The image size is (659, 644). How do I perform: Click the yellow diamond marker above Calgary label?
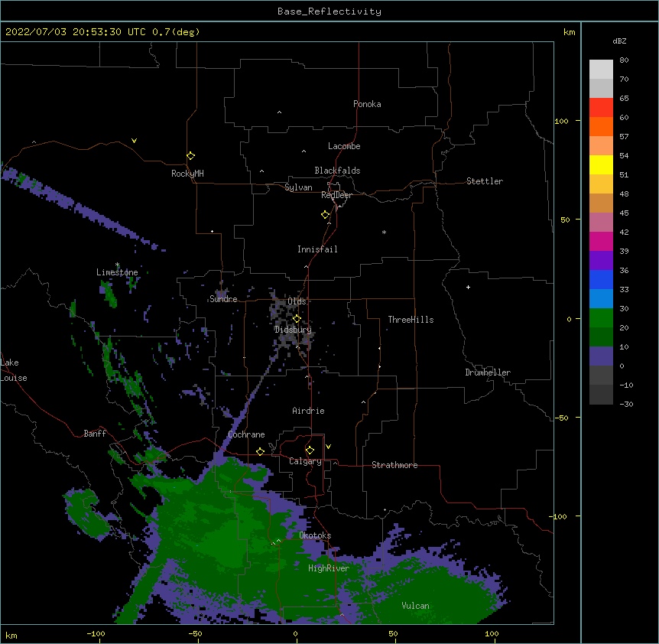click(310, 450)
